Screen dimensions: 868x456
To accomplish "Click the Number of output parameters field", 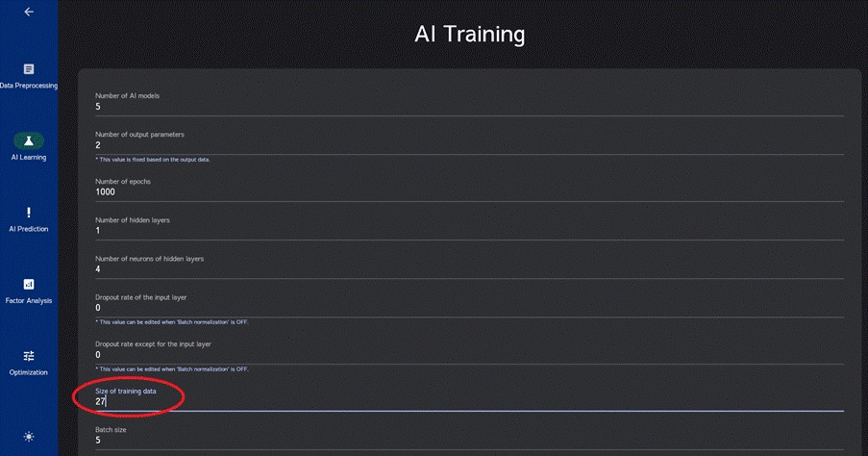I will pos(469,145).
